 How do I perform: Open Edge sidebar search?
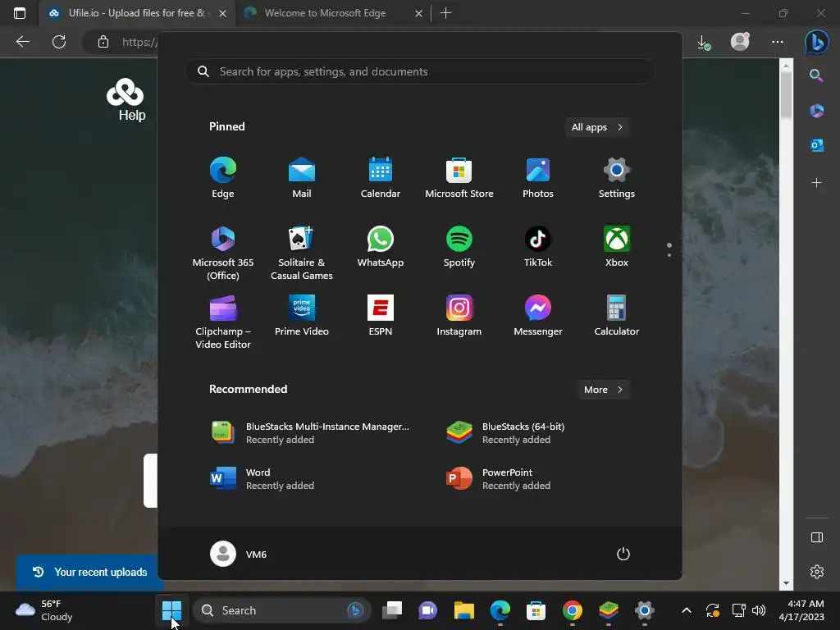[x=816, y=75]
